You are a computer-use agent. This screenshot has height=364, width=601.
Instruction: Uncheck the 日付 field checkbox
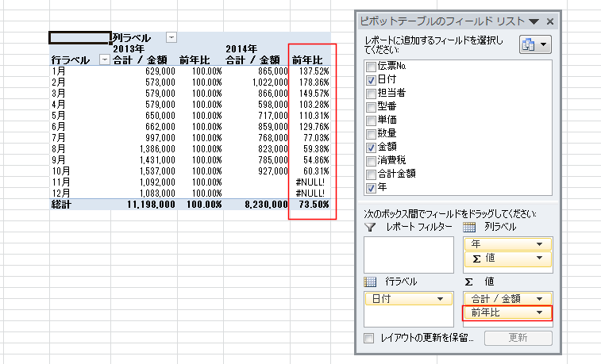point(371,80)
